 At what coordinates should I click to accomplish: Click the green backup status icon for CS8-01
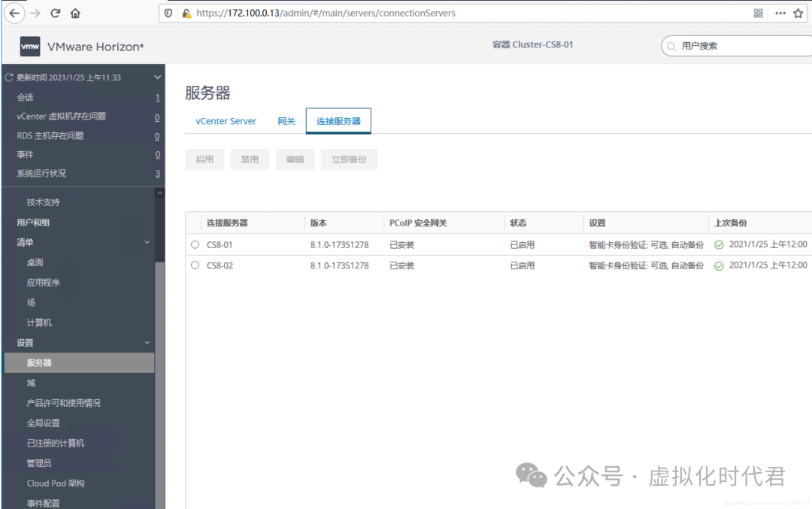click(x=719, y=245)
